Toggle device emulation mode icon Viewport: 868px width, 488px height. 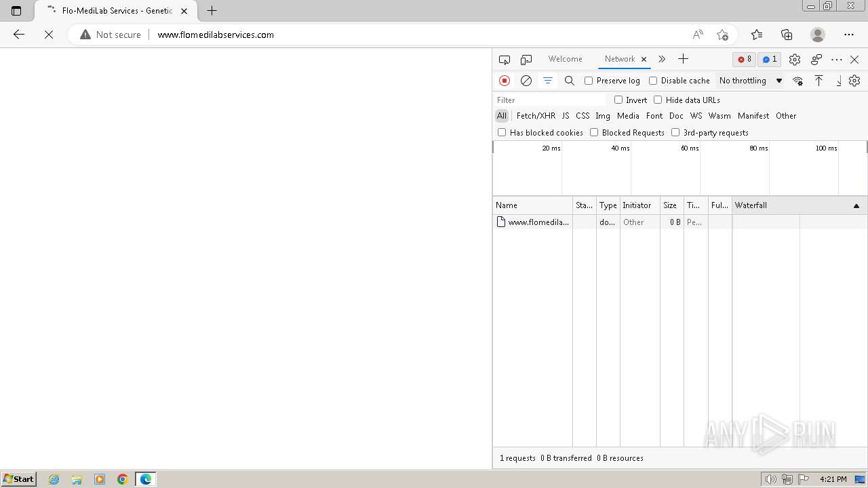(526, 60)
